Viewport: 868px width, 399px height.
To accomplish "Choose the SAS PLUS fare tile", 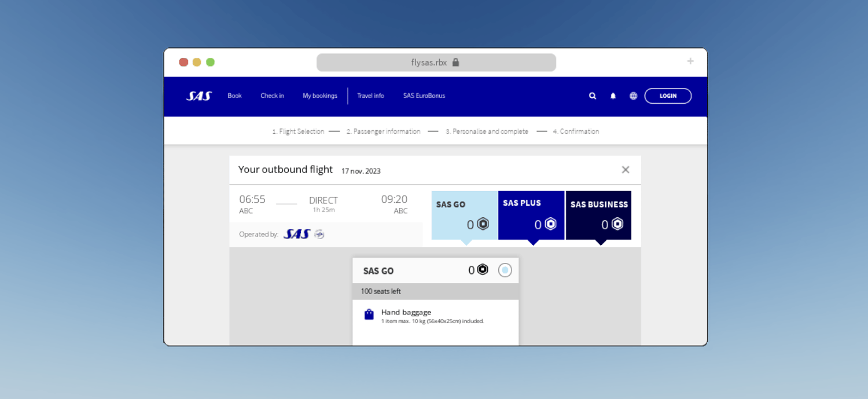I will point(531,215).
